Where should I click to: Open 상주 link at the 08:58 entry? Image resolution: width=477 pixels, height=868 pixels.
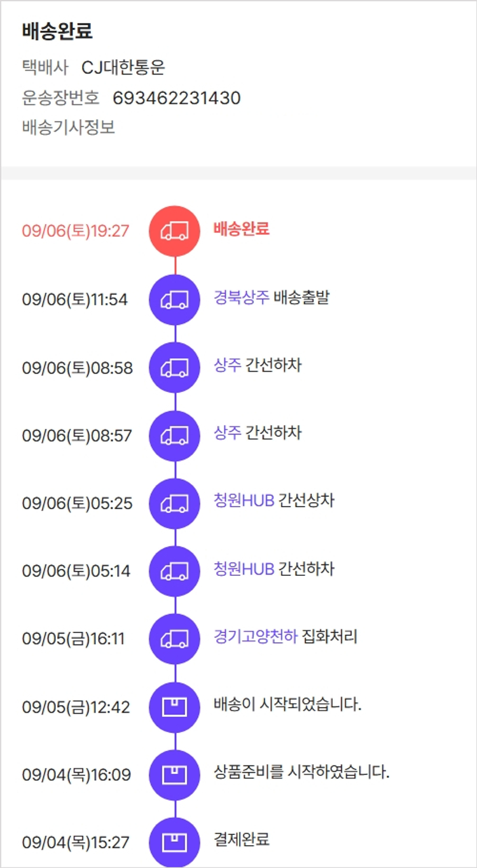[228, 365]
